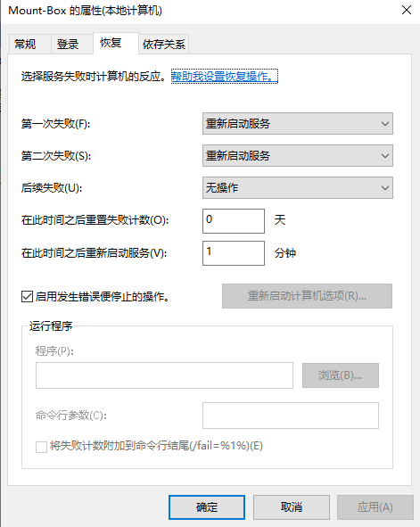
Task: Open the 帮助我设置恢复操作 help link
Action: coord(225,77)
